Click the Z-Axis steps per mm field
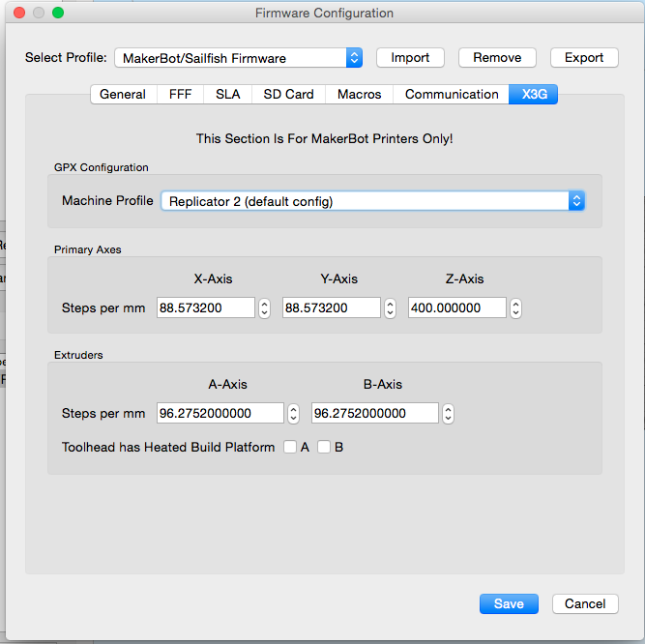This screenshot has width=645, height=644. tap(457, 307)
